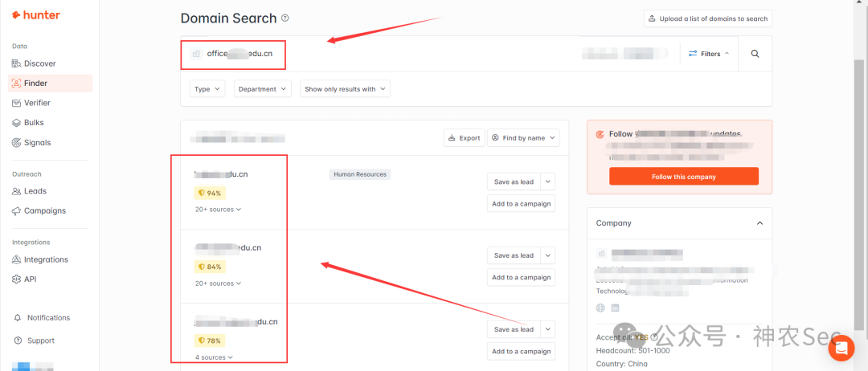
Task: Click the 78% confidence badge
Action: pos(211,340)
